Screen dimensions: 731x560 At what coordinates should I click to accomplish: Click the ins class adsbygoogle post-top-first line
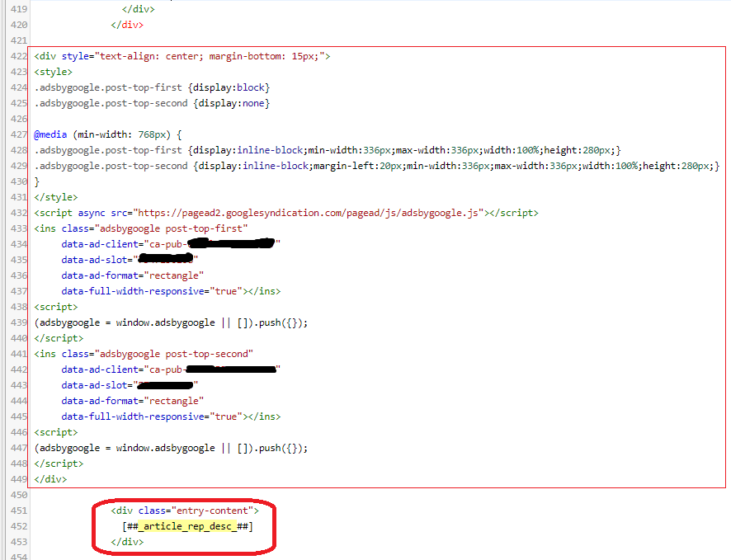point(141,228)
